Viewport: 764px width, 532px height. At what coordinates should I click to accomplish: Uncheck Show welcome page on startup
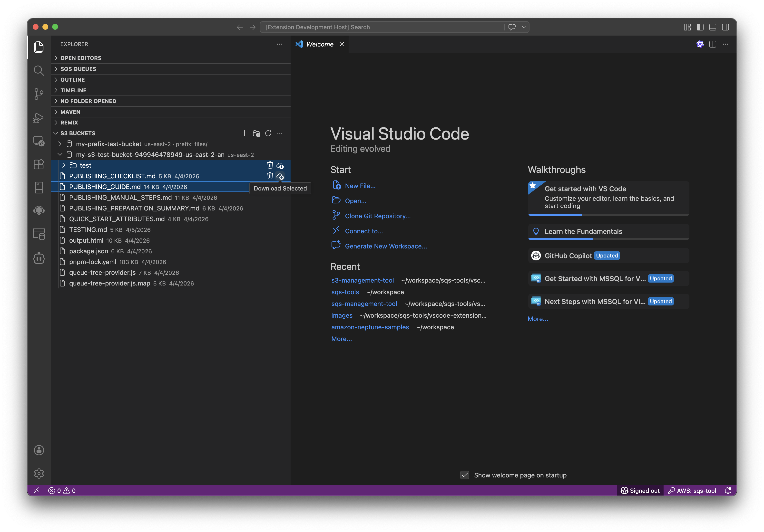coord(465,475)
